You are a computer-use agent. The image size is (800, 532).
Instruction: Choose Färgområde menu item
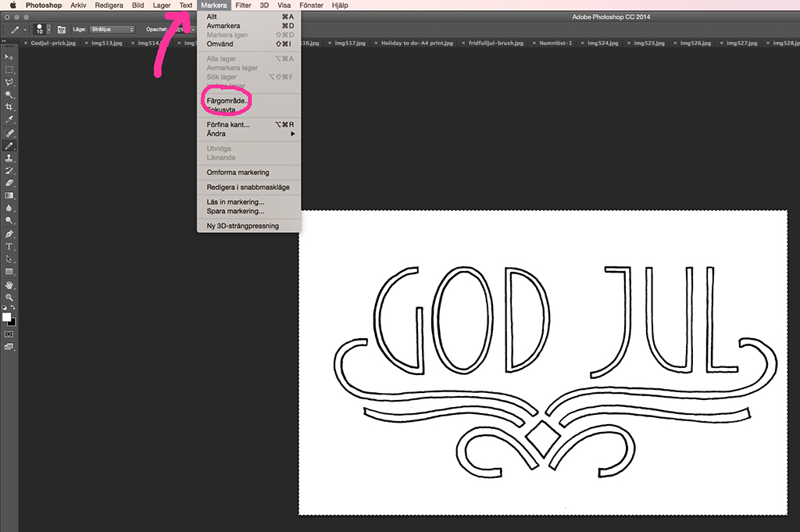249,101
